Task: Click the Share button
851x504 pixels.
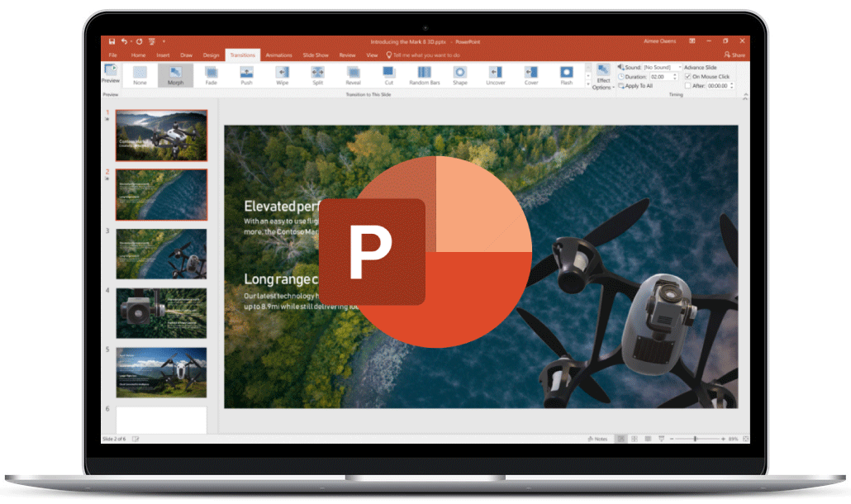Action: (735, 55)
